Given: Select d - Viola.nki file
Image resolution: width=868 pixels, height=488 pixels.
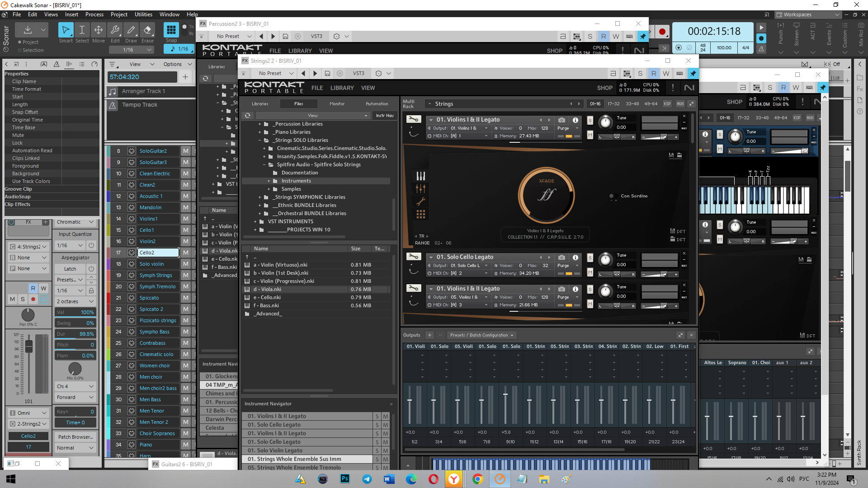Looking at the screenshot, I should 316,289.
